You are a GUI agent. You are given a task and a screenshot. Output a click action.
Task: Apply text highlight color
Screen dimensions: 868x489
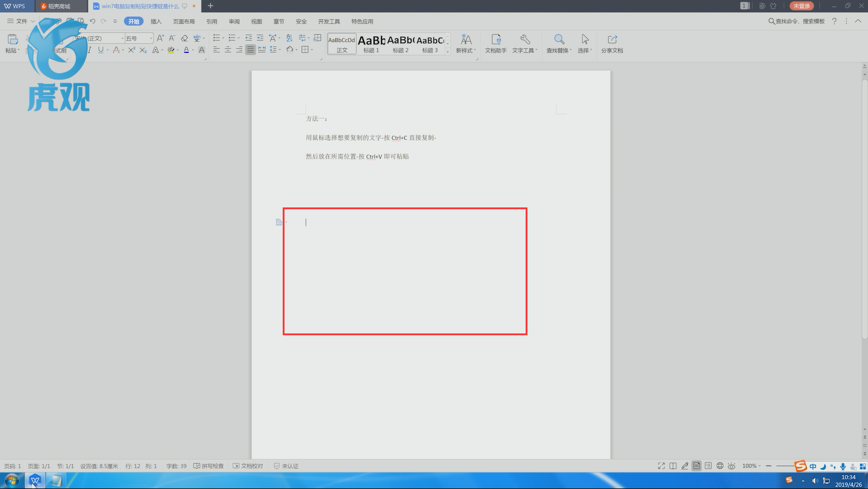[x=171, y=50]
